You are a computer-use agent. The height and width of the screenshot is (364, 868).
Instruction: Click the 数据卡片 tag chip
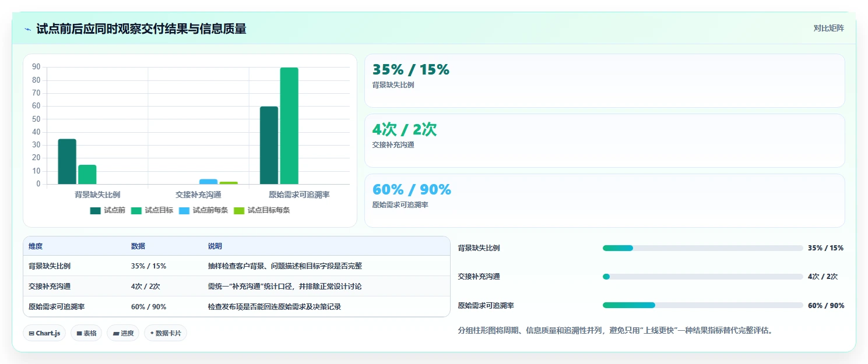166,333
